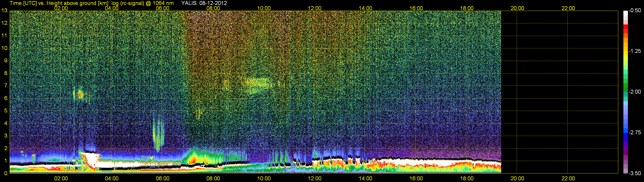Click the -0.50 colorbar scale label
644x182 pixels.
(x=635, y=10)
